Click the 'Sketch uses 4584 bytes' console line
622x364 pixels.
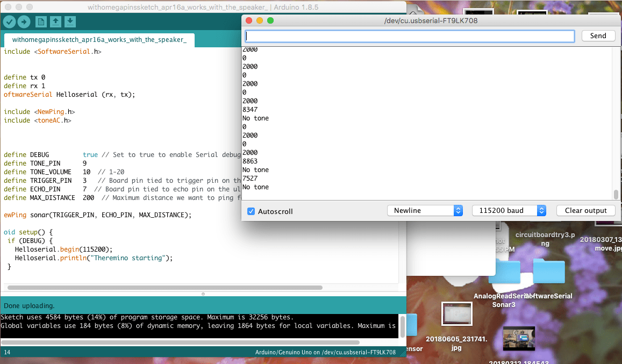click(x=147, y=317)
